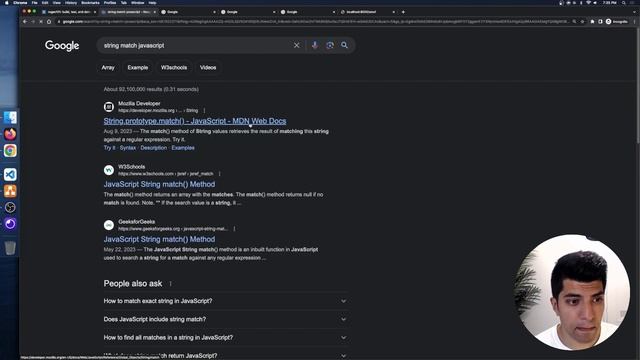640x360 pixels.
Task: Open the orange app icon in the dock
Action: pos(10,191)
